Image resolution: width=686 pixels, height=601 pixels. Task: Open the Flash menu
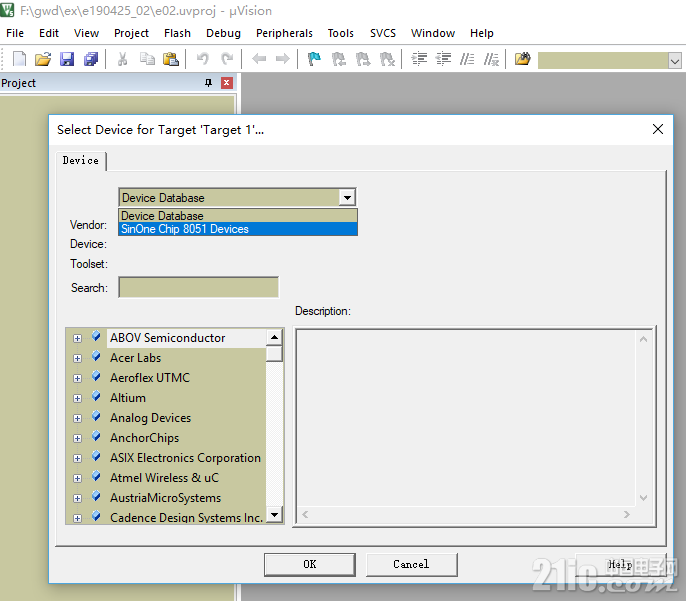pyautogui.click(x=177, y=33)
